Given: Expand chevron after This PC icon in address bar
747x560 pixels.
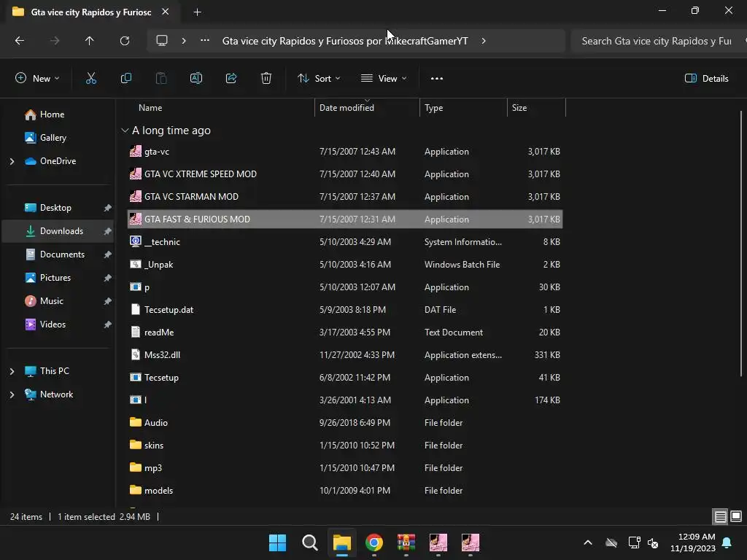Looking at the screenshot, I should [x=184, y=41].
